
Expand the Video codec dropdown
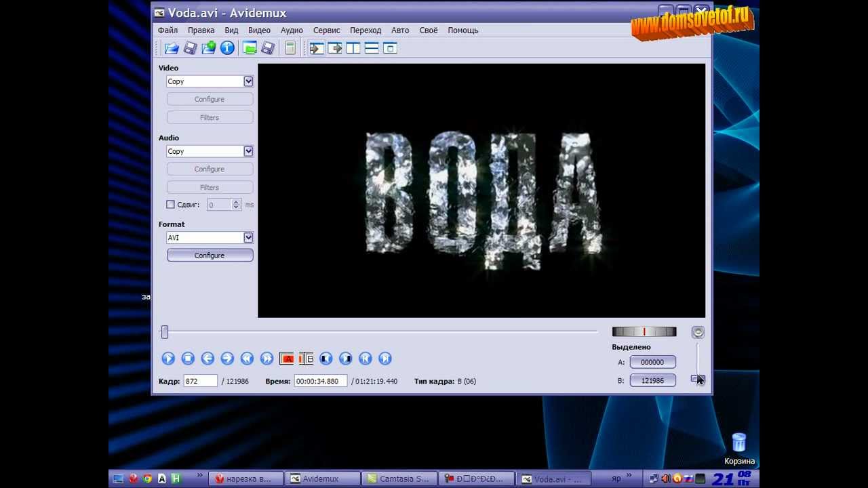coord(248,81)
